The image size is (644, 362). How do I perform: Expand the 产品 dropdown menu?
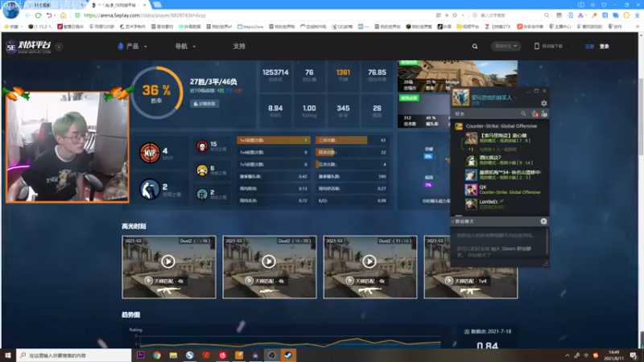tap(133, 47)
